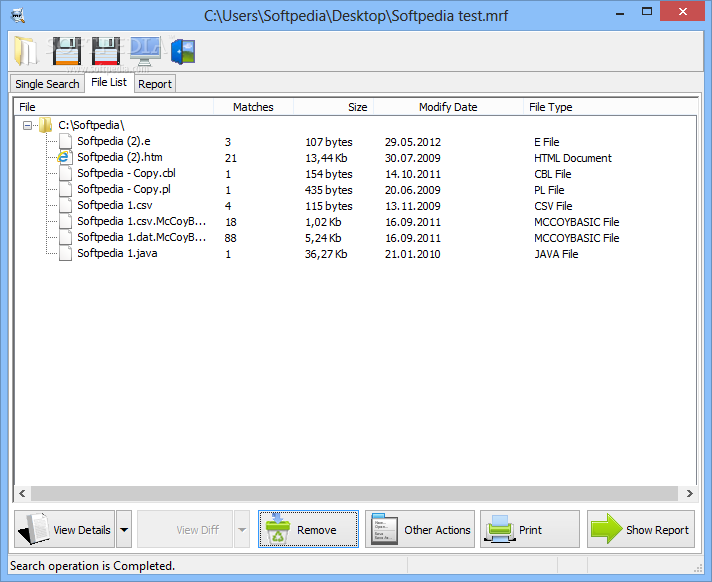
Task: Select the File List tab
Action: click(x=109, y=82)
